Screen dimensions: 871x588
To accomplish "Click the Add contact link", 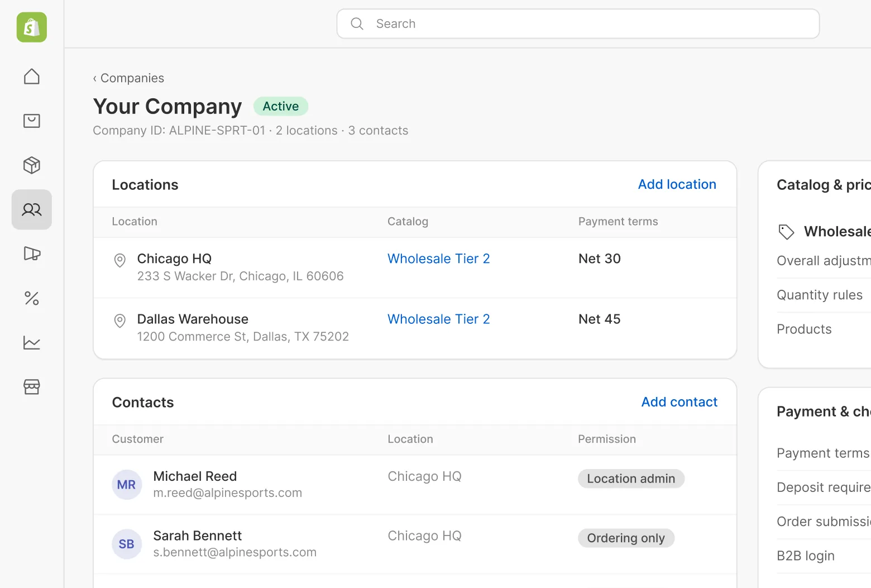I will 679,402.
